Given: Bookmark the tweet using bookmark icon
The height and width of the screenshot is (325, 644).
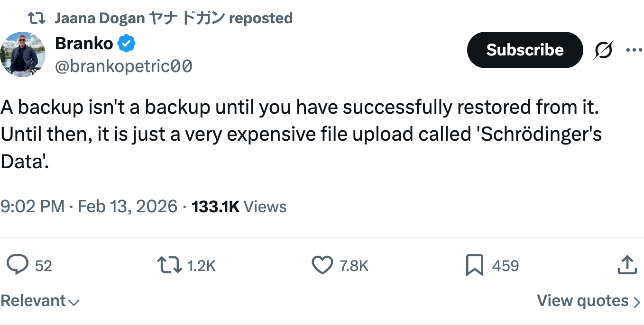Looking at the screenshot, I should pyautogui.click(x=474, y=265).
